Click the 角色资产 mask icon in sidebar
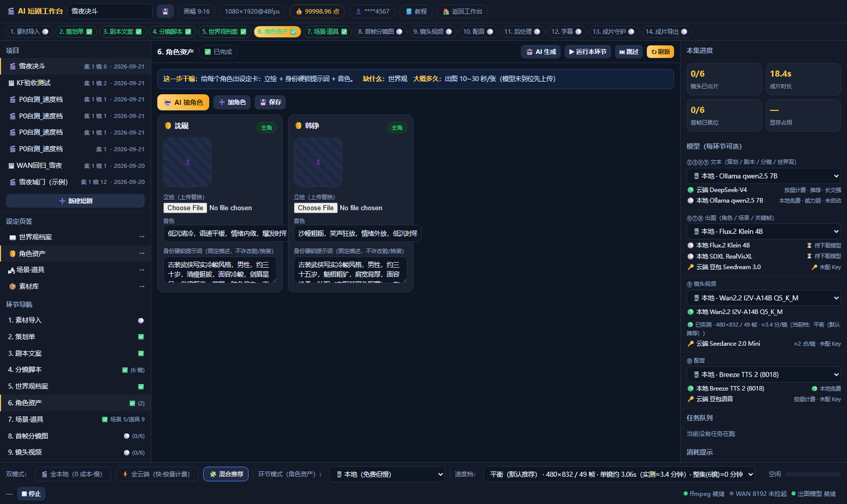The width and height of the screenshot is (847, 504). coord(13,254)
